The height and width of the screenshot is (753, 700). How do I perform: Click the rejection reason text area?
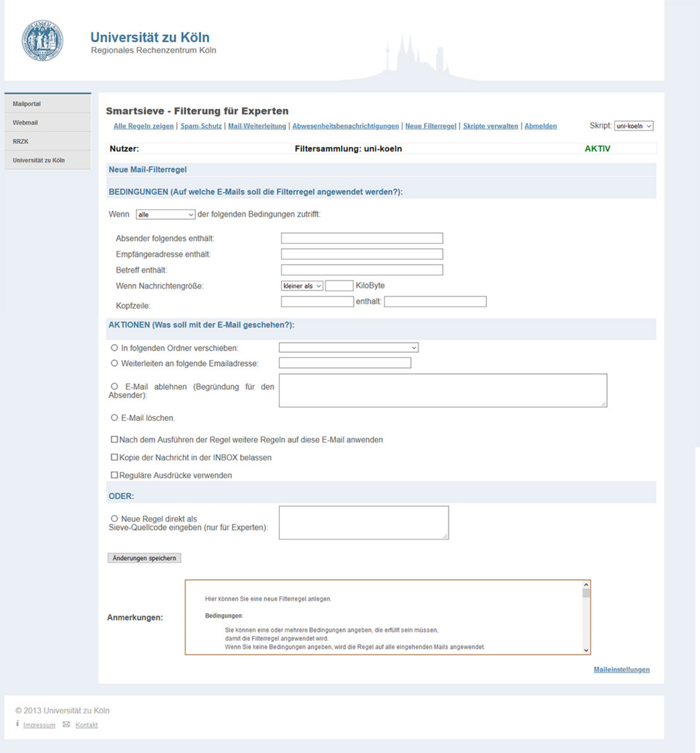443,390
